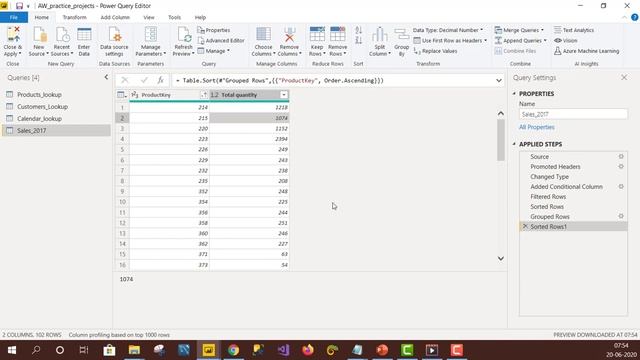Switch to the Add Column tab

tap(115, 18)
